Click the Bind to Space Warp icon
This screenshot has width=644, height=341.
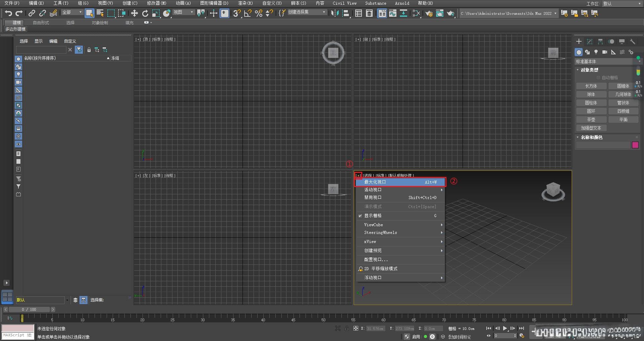point(53,13)
